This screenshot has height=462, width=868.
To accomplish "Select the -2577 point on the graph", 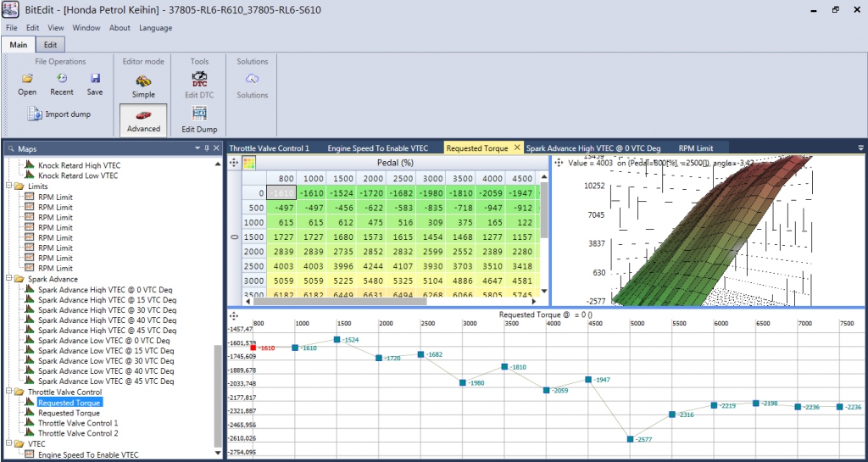I will pos(630,439).
